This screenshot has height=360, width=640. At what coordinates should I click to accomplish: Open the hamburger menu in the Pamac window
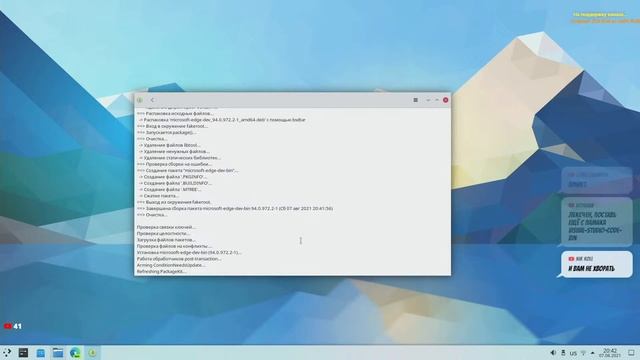[416, 100]
